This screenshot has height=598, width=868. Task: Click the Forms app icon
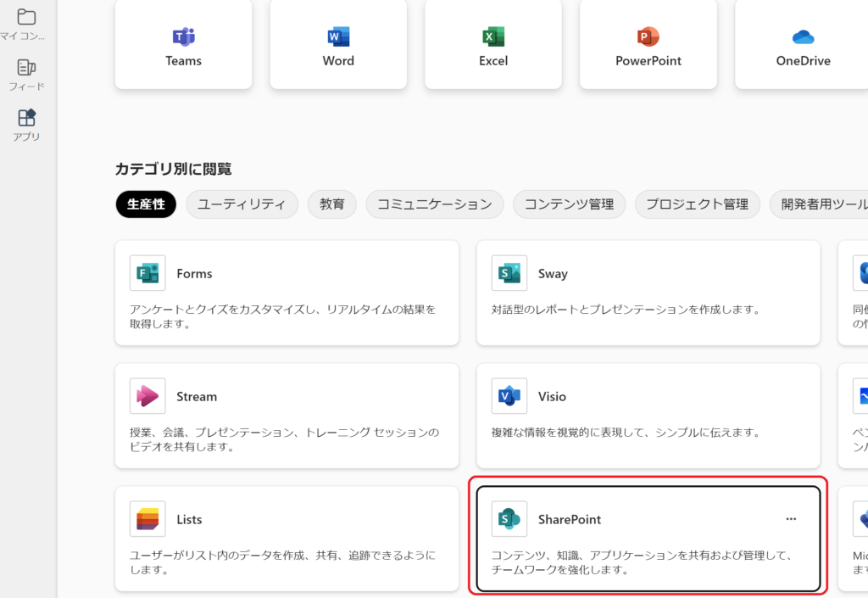147,273
